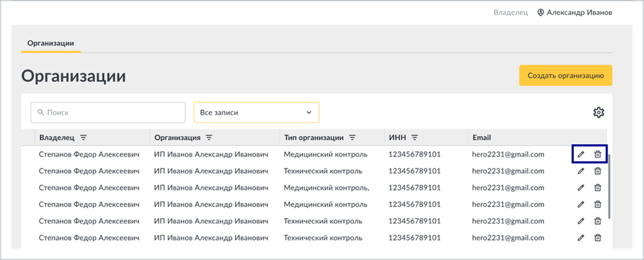Click the Email column header
The width and height of the screenshot is (644, 260).
pos(481,138)
